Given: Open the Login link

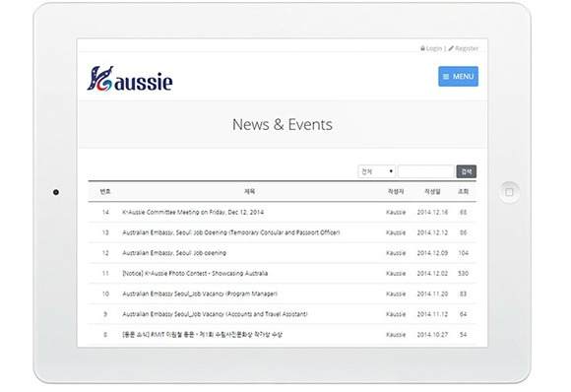Looking at the screenshot, I should tap(431, 48).
